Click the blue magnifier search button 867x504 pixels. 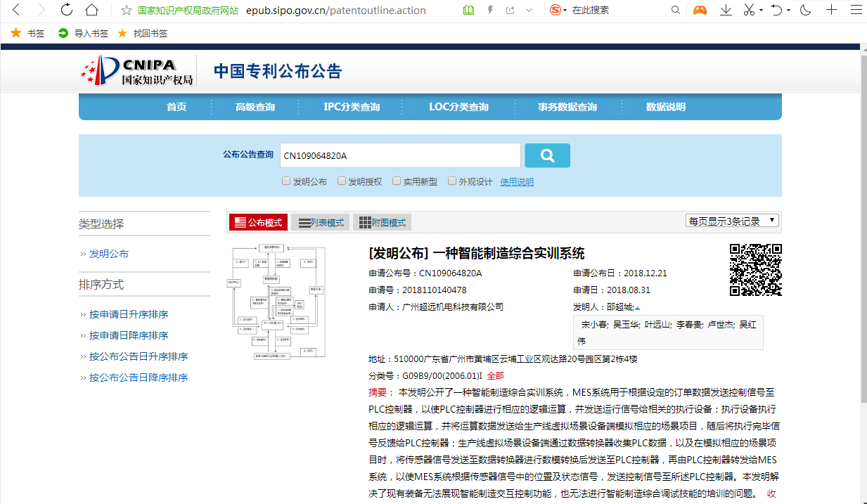click(x=547, y=155)
